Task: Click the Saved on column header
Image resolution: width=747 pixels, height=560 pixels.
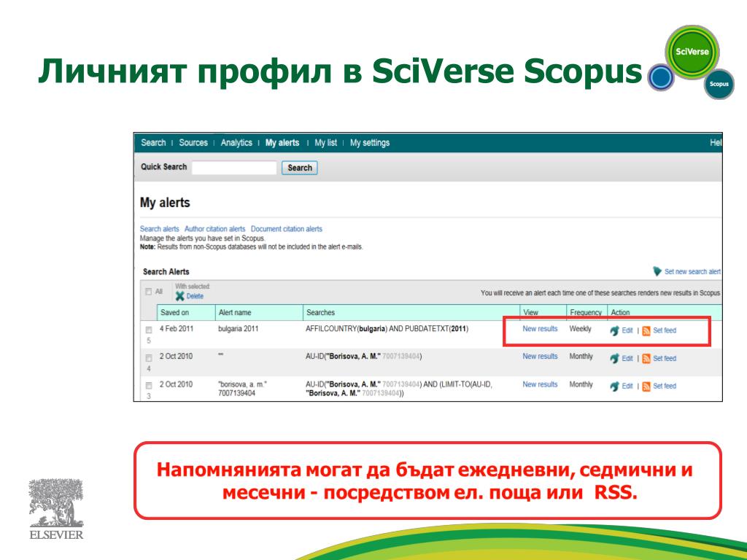Action: 186,312
